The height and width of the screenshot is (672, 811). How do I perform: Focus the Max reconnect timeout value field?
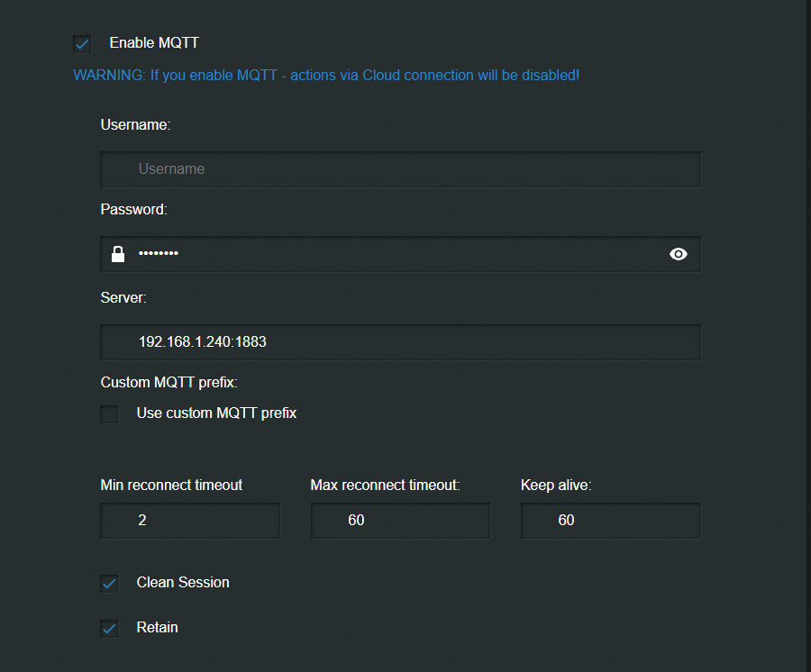tap(400, 521)
